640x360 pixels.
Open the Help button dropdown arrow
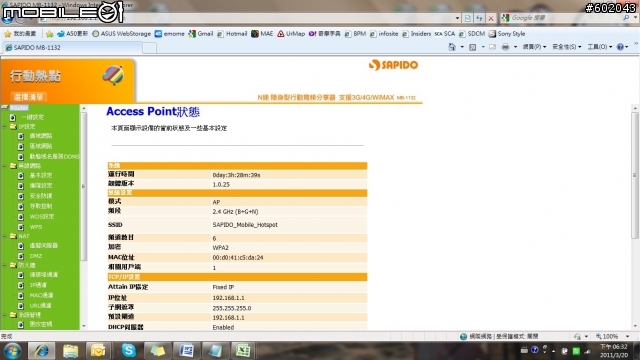pyautogui.click(x=627, y=47)
